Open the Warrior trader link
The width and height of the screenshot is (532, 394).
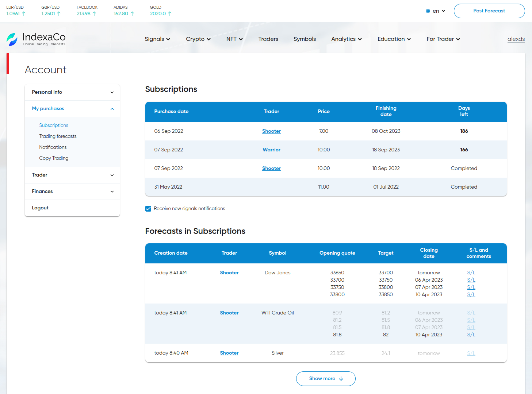pos(272,150)
